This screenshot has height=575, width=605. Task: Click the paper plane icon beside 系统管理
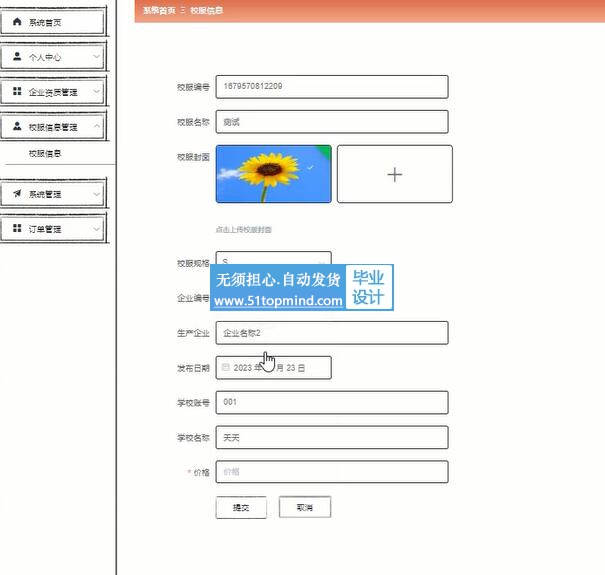click(x=17, y=193)
